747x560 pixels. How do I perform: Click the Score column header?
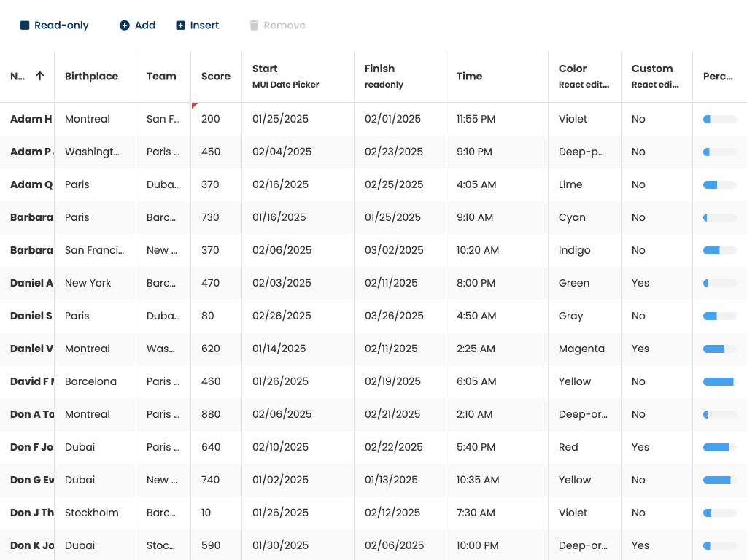pos(215,77)
